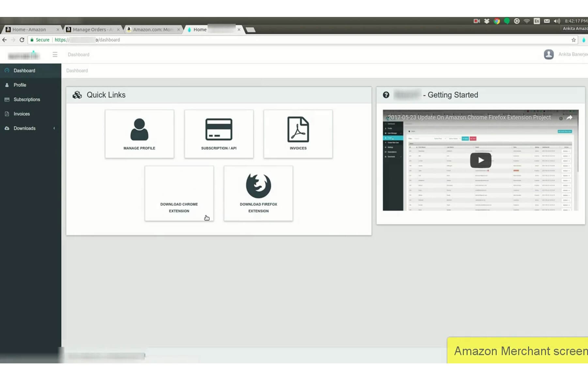Reload the page with refresh button

(x=22, y=40)
